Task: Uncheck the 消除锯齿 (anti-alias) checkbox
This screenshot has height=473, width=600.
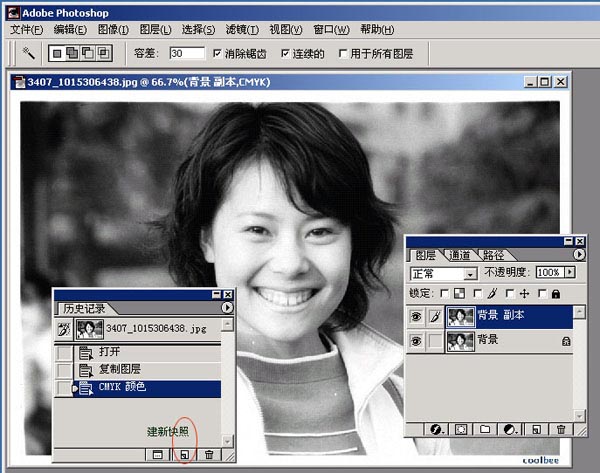Action: tap(217, 53)
